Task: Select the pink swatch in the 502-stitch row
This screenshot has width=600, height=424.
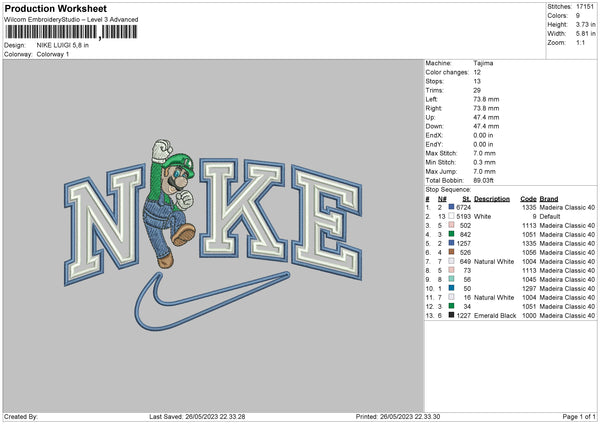Action: (451, 225)
